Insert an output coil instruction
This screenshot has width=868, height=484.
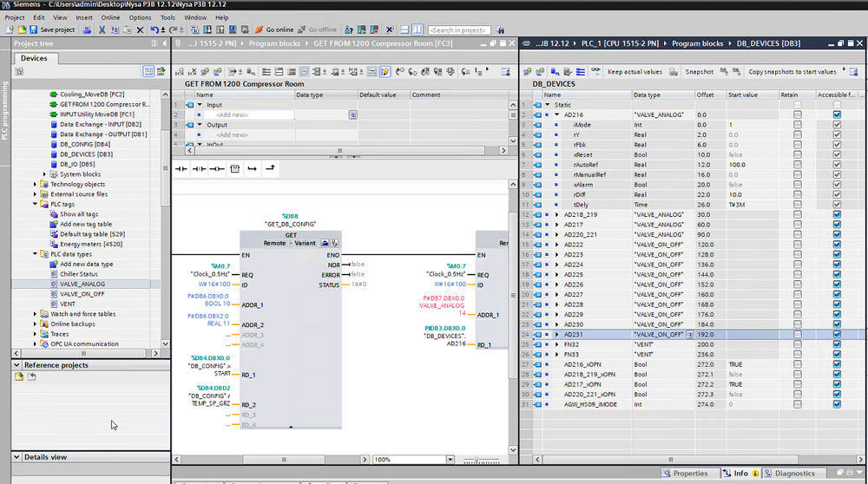(218, 168)
